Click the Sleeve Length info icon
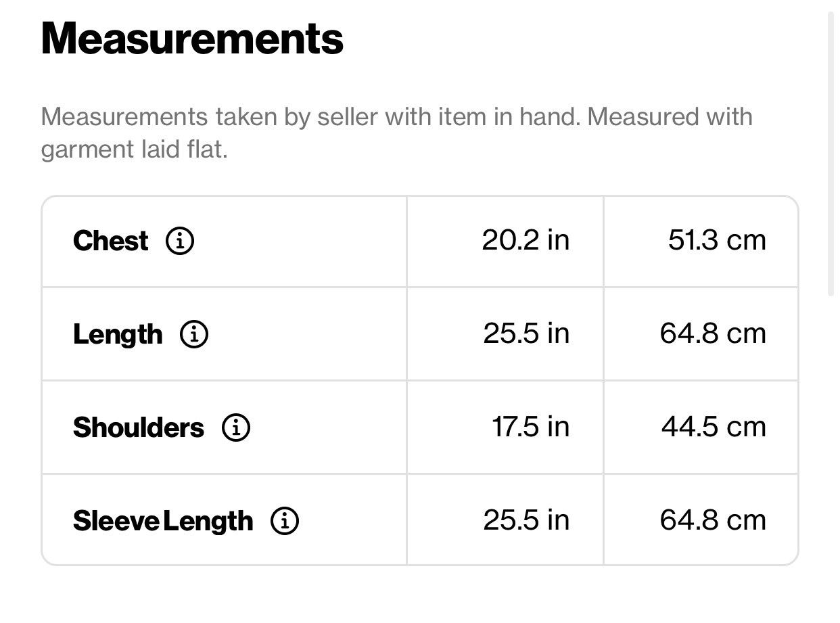 coord(285,521)
